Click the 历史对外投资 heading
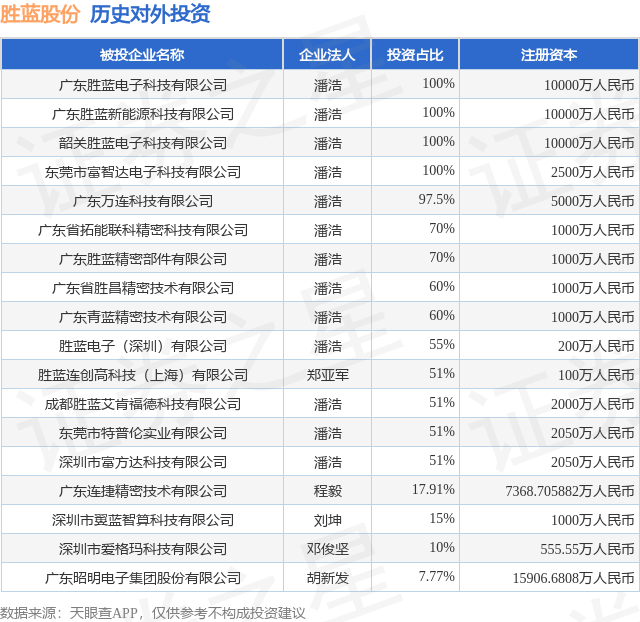 click(x=150, y=14)
